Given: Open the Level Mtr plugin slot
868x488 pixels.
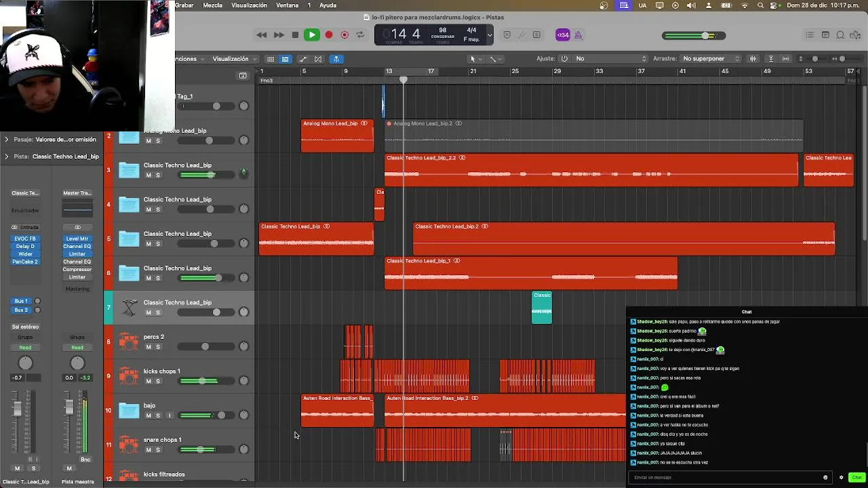Looking at the screenshot, I should 77,239.
